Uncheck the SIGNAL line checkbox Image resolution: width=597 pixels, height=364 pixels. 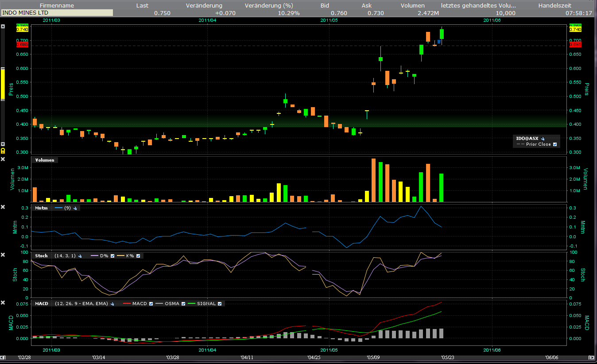pyautogui.click(x=219, y=304)
